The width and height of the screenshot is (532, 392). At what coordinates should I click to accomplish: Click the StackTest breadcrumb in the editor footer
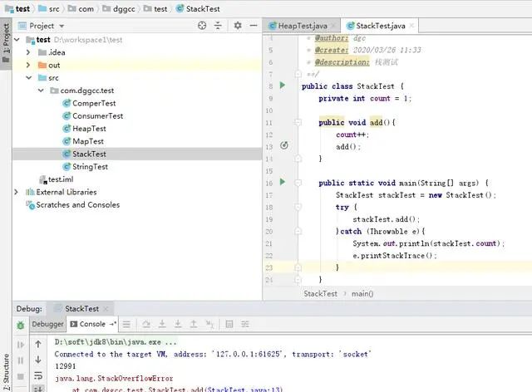(x=320, y=293)
